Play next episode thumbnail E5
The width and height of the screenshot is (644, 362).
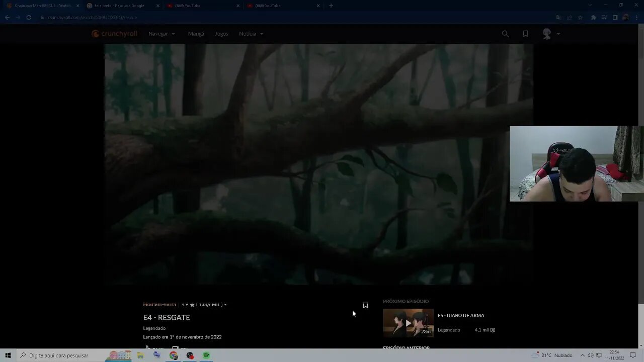pos(408,322)
